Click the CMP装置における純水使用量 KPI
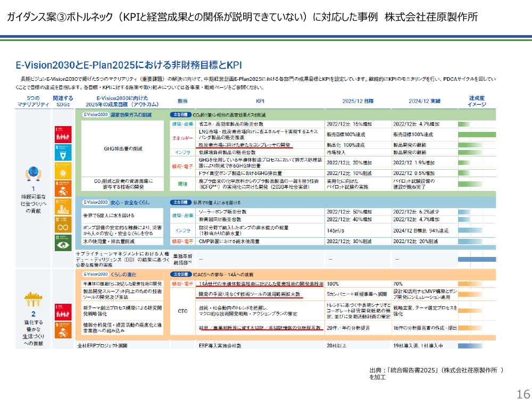The width and height of the screenshot is (532, 399). pos(229,241)
